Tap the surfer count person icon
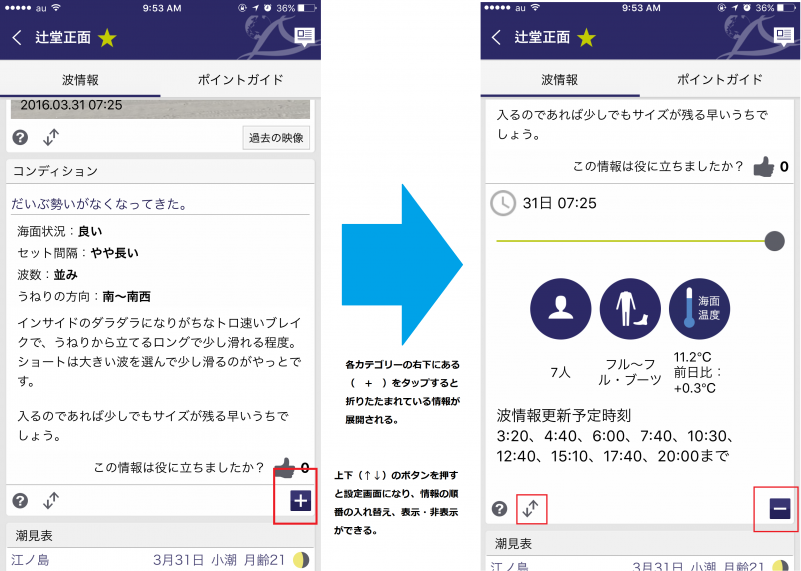The height and width of the screenshot is (571, 801). coord(560,309)
